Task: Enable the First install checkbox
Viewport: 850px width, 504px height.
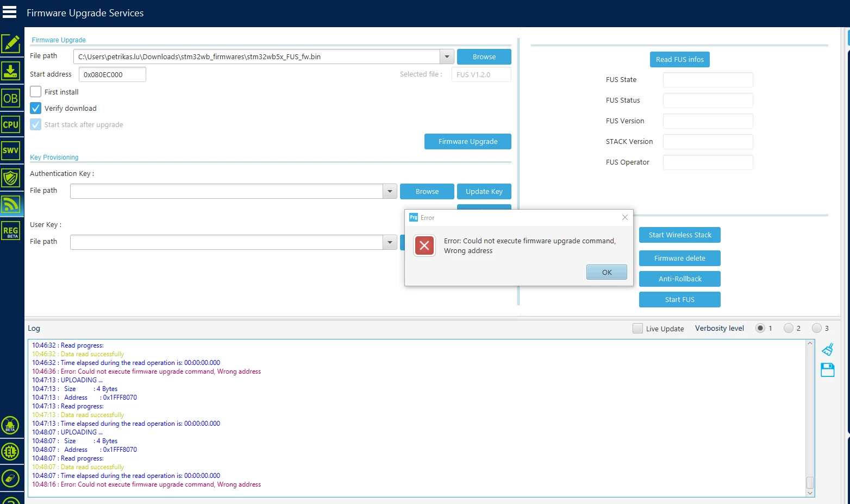Action: pyautogui.click(x=36, y=92)
